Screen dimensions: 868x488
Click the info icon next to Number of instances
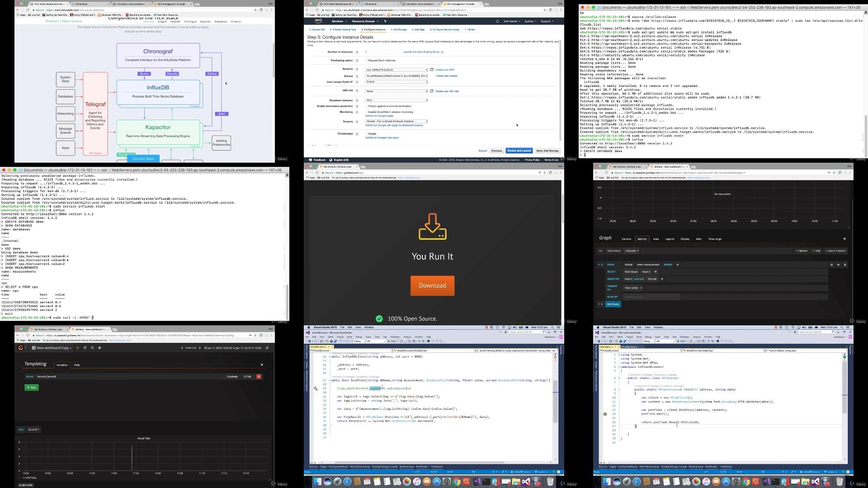coord(357,52)
